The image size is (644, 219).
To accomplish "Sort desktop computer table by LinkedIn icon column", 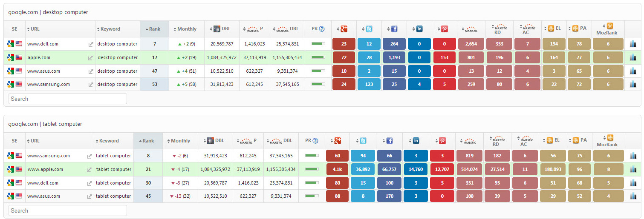I will 419,29.
